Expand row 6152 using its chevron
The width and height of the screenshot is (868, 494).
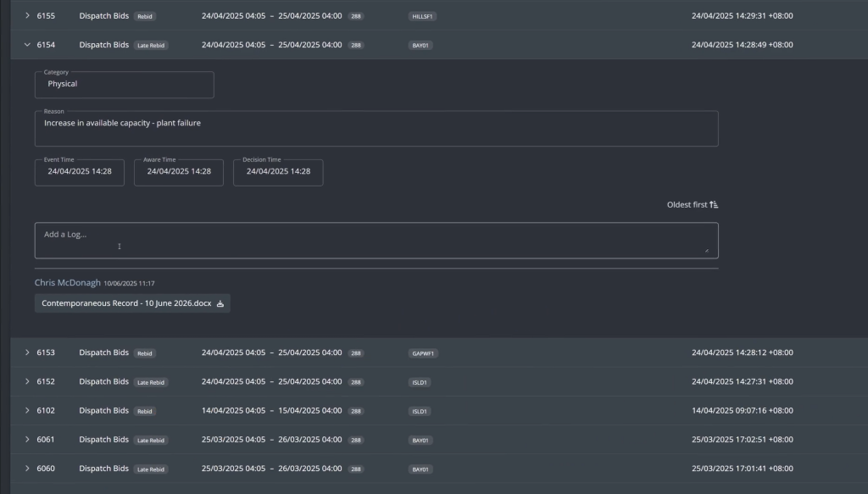27,381
